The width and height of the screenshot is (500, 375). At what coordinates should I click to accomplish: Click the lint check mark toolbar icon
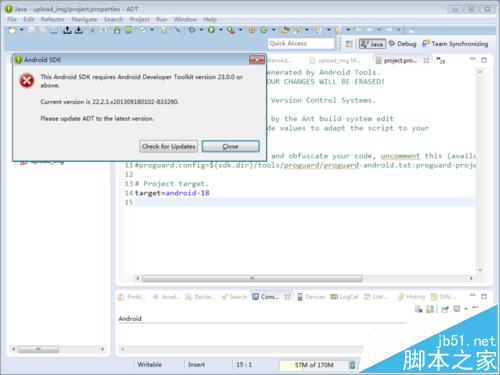pos(142,30)
